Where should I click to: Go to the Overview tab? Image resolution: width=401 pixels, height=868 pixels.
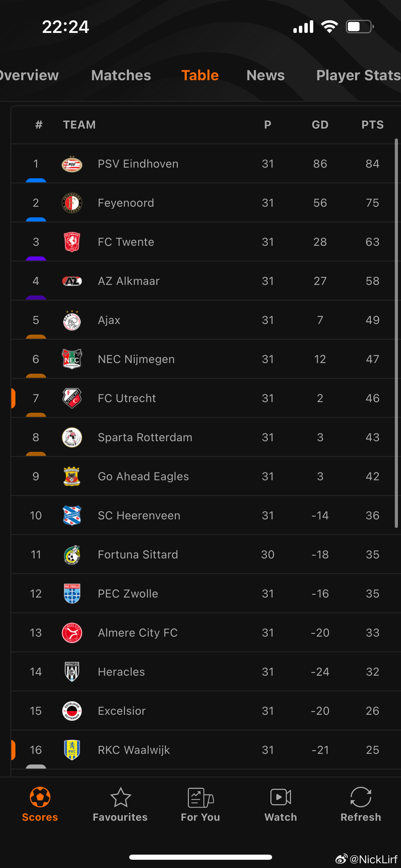click(29, 75)
